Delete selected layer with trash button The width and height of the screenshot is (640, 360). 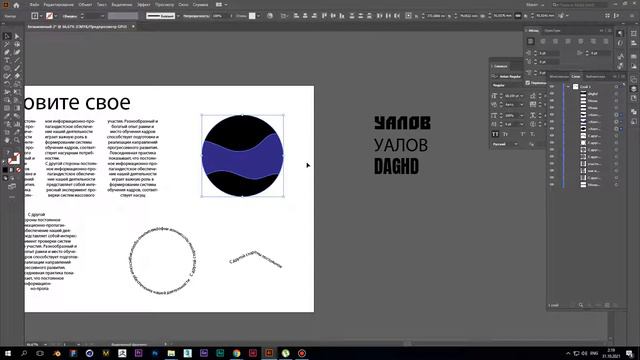tap(615, 305)
